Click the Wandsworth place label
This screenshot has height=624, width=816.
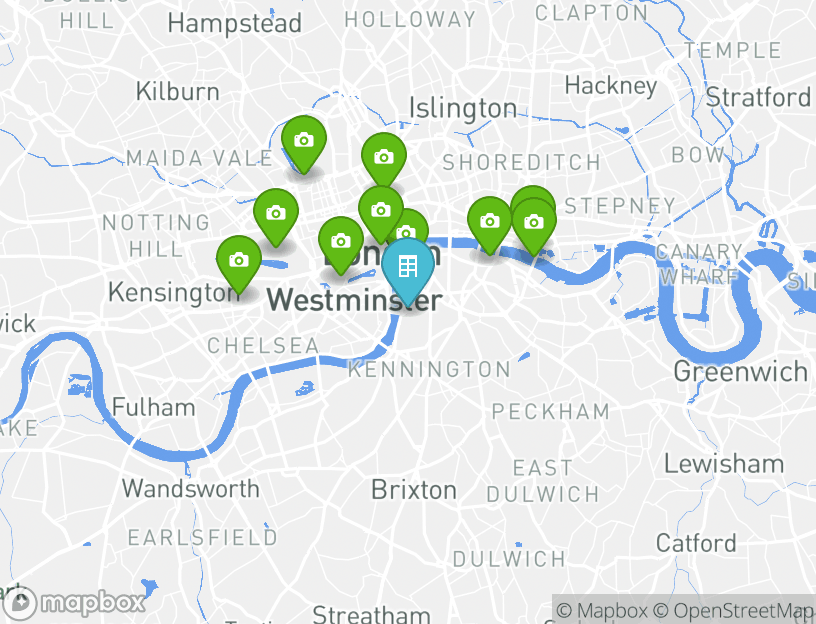190,489
